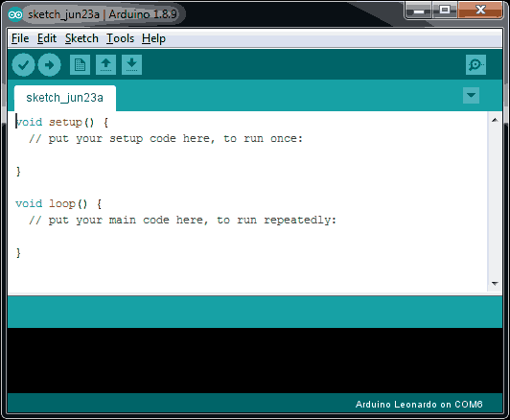Viewport: 510px width, 420px height.
Task: Click the closing brace after loop
Action: point(18,253)
